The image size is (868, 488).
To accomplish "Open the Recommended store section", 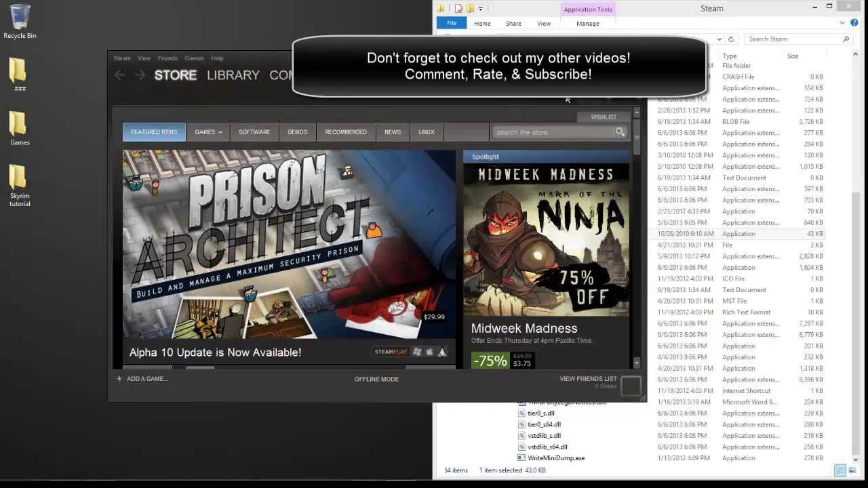I will pos(346,132).
